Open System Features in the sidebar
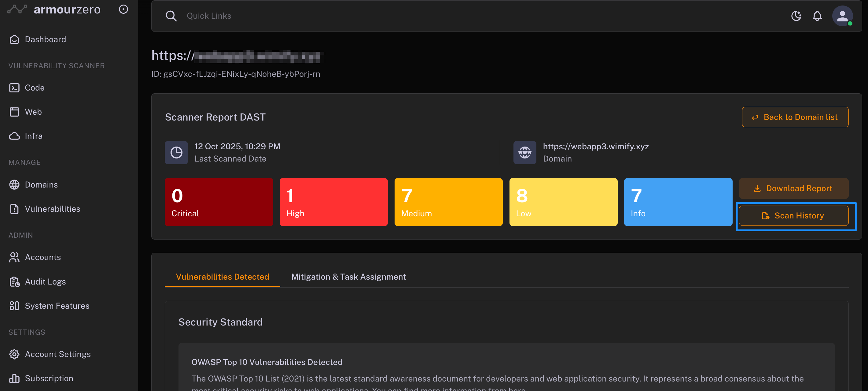 57,306
